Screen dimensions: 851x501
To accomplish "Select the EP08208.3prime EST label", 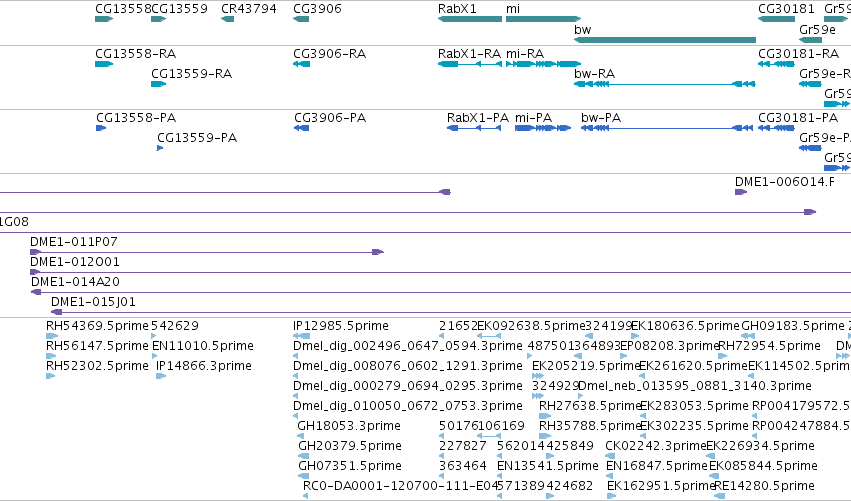I will pyautogui.click(x=669, y=346).
